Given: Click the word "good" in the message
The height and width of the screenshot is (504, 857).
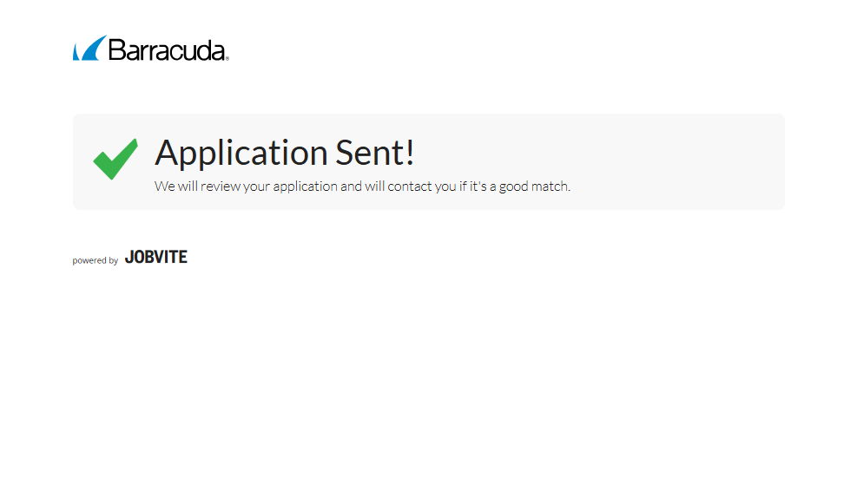Looking at the screenshot, I should click(513, 187).
